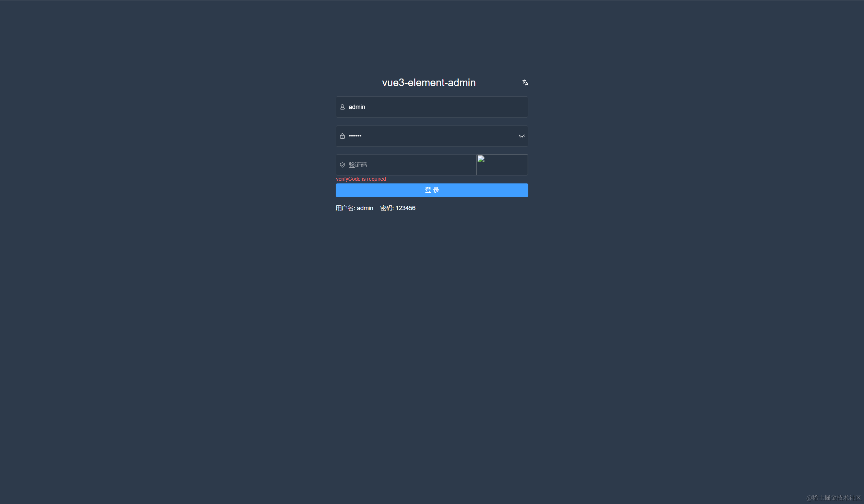
Task: Click empty area right of admin in username field
Action: point(446,107)
